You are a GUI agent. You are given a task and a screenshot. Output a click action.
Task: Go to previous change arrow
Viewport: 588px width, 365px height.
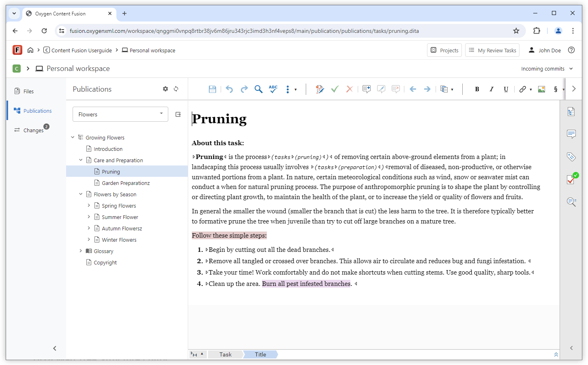(413, 89)
